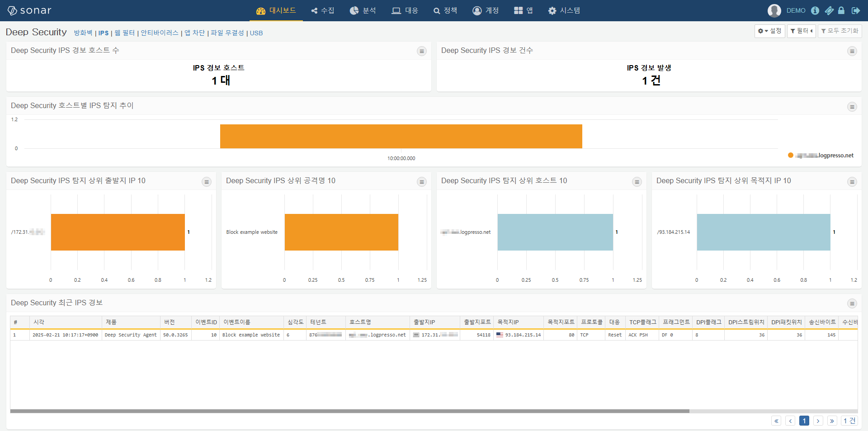
Task: Select the IPS link
Action: point(104,33)
